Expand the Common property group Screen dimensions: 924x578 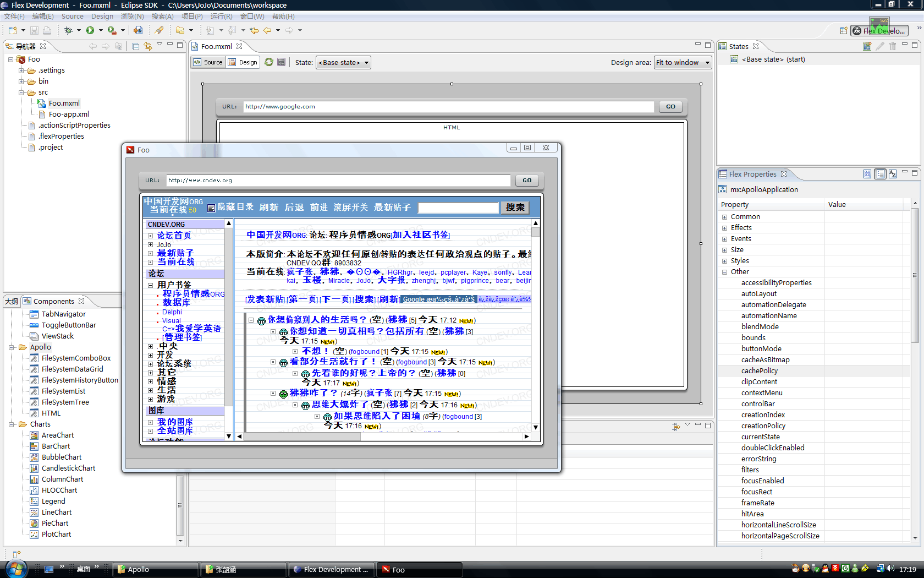[724, 217]
